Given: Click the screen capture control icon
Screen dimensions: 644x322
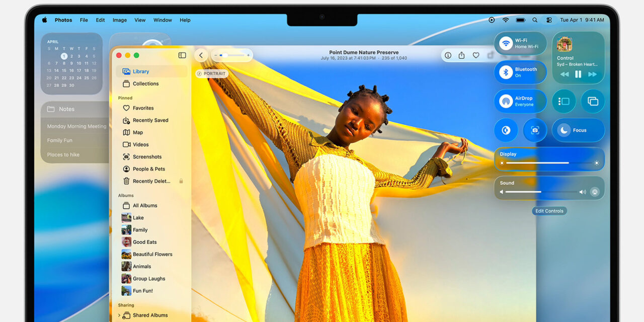Looking at the screenshot, I should click(535, 130).
